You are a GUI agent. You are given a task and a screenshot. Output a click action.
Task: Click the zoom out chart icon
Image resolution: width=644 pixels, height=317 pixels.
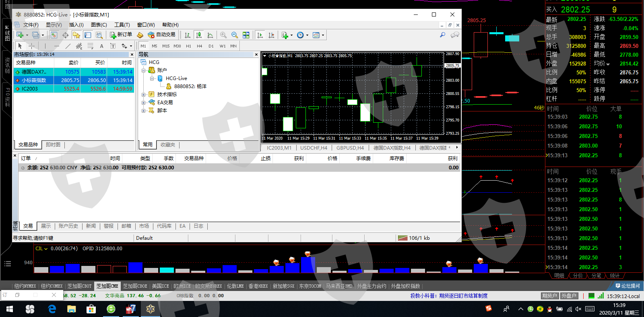click(235, 35)
